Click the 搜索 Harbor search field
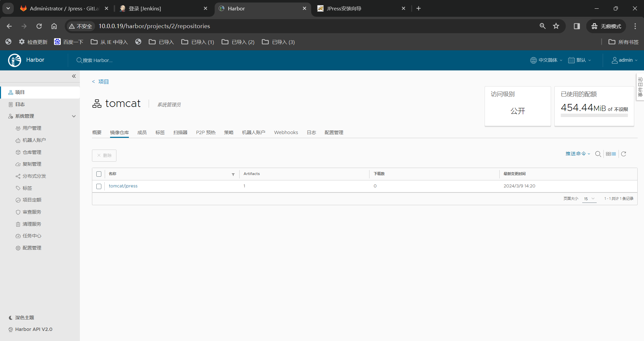The image size is (644, 341). coord(97,60)
